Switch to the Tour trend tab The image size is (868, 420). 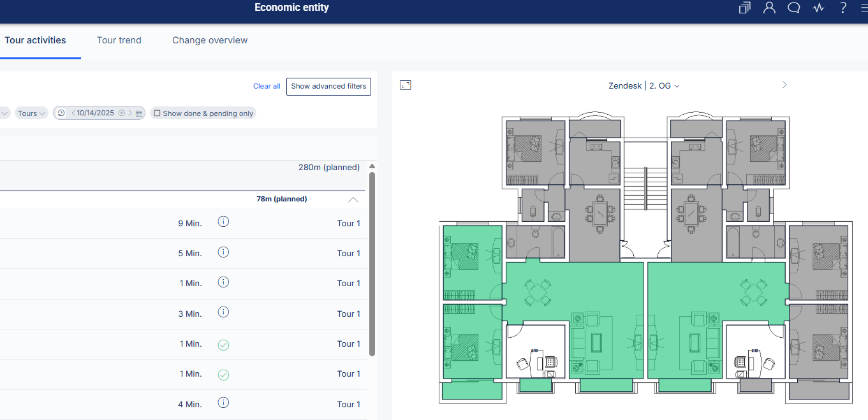119,40
